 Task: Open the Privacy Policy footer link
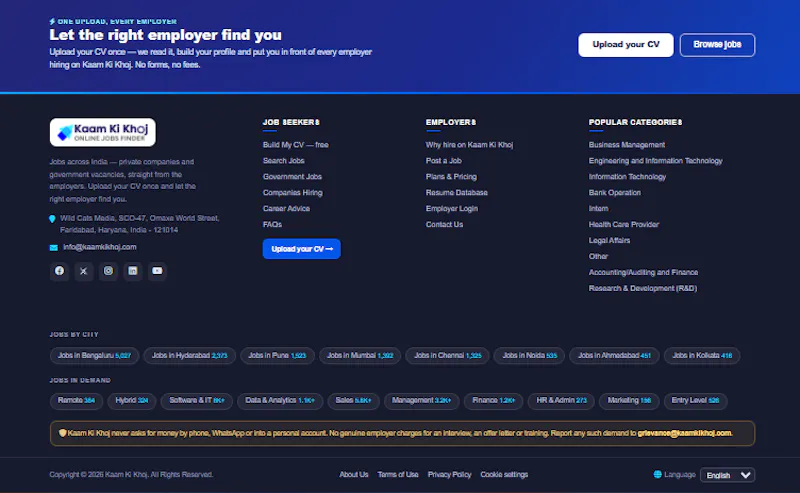(x=449, y=475)
